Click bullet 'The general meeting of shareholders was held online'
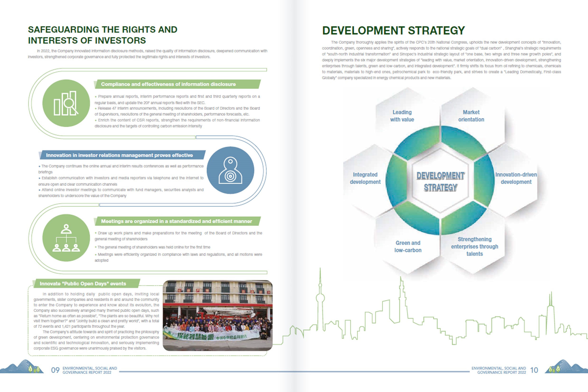The image size is (588, 392). pos(152,247)
